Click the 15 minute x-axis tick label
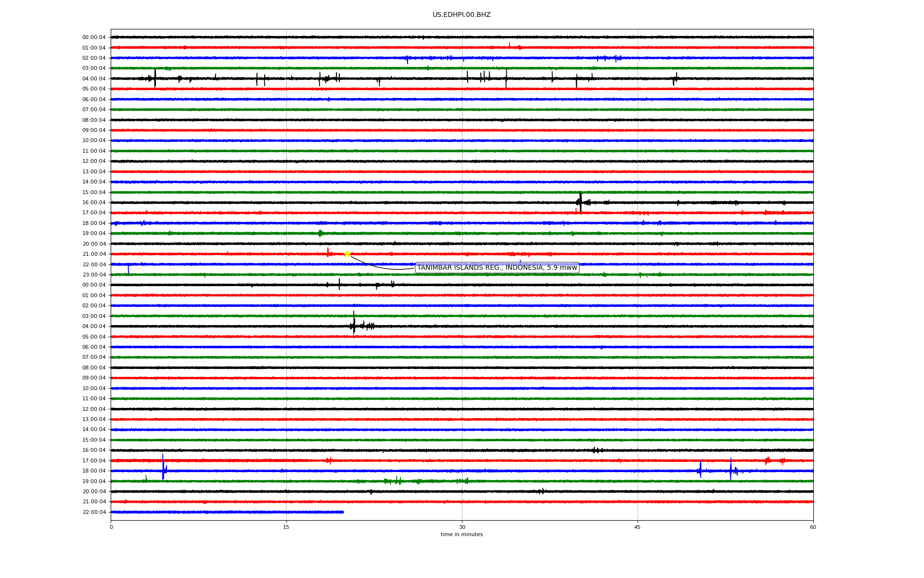 286,527
